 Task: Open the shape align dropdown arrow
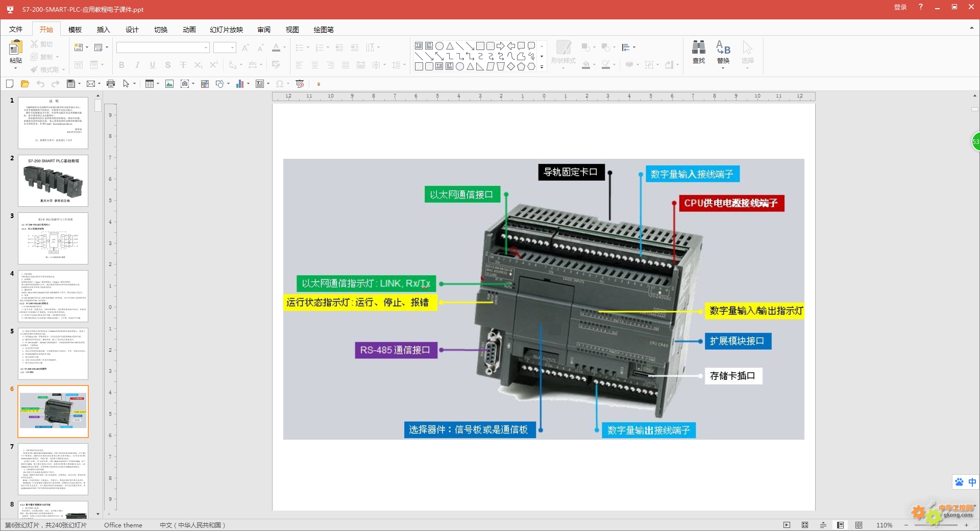(x=634, y=47)
